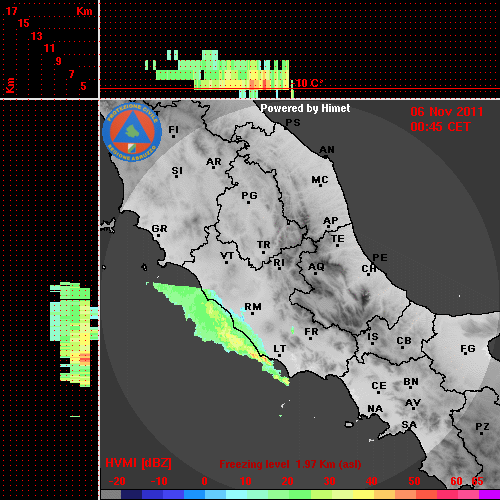
Task: Select the FR city label
Action: pyautogui.click(x=311, y=332)
